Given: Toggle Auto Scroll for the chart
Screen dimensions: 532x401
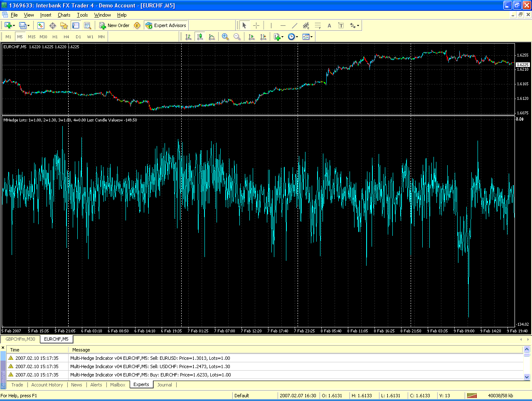Looking at the screenshot, I should (x=251, y=37).
